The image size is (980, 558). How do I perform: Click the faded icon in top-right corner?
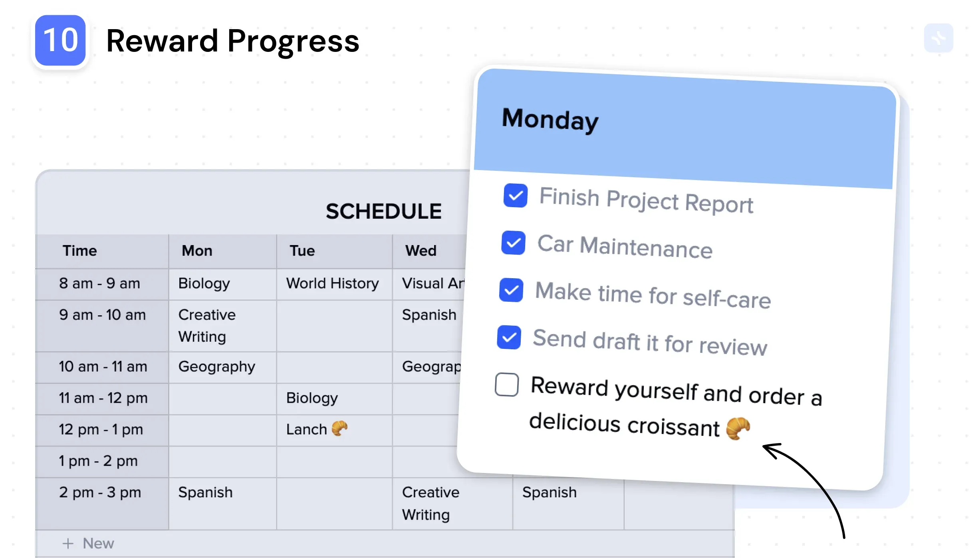point(938,38)
